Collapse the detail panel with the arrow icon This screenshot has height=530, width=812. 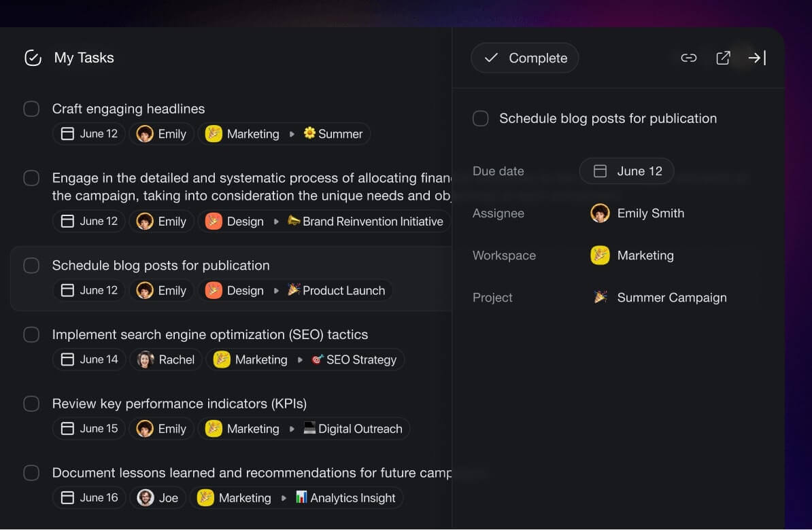tap(756, 58)
